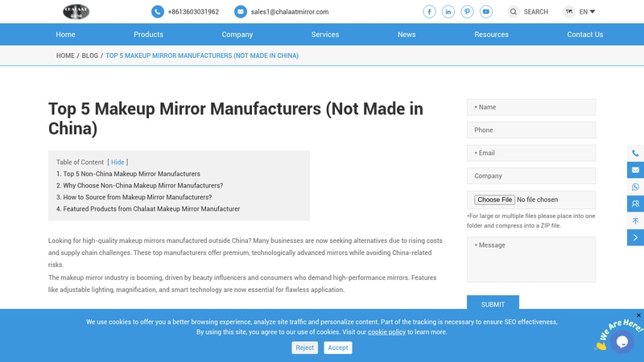
Task: Jump to How to Source section
Action: 134,197
